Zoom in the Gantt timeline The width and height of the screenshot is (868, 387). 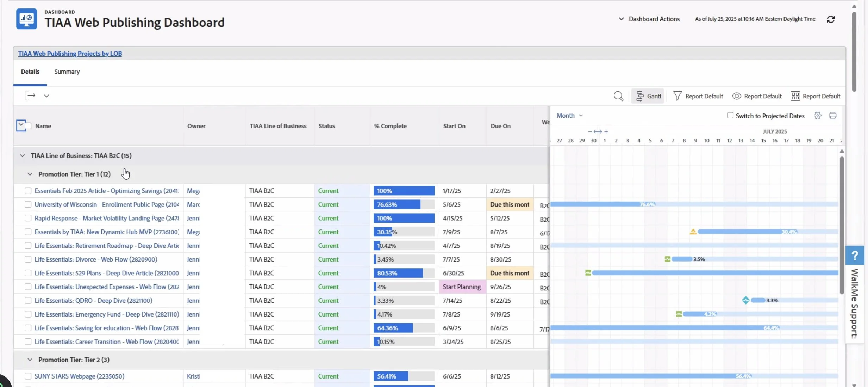(x=606, y=131)
